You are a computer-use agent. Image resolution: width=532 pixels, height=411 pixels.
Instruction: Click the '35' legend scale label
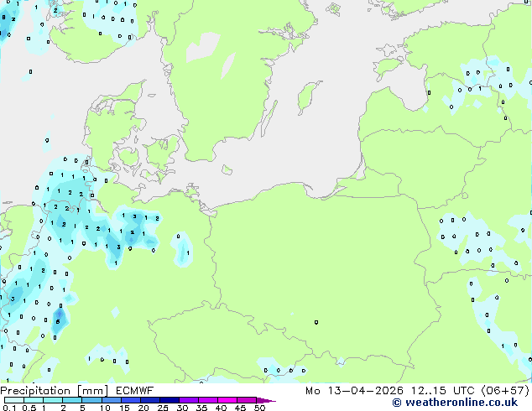point(201,408)
